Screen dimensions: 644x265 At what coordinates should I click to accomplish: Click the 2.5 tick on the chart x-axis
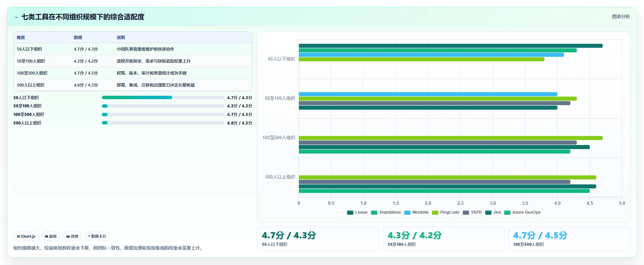461,203
